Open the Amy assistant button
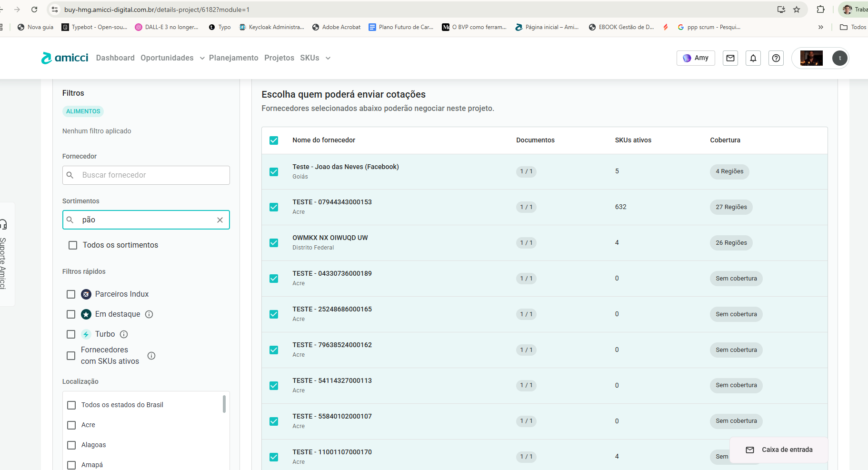Viewport: 868px width, 470px height. tap(695, 58)
